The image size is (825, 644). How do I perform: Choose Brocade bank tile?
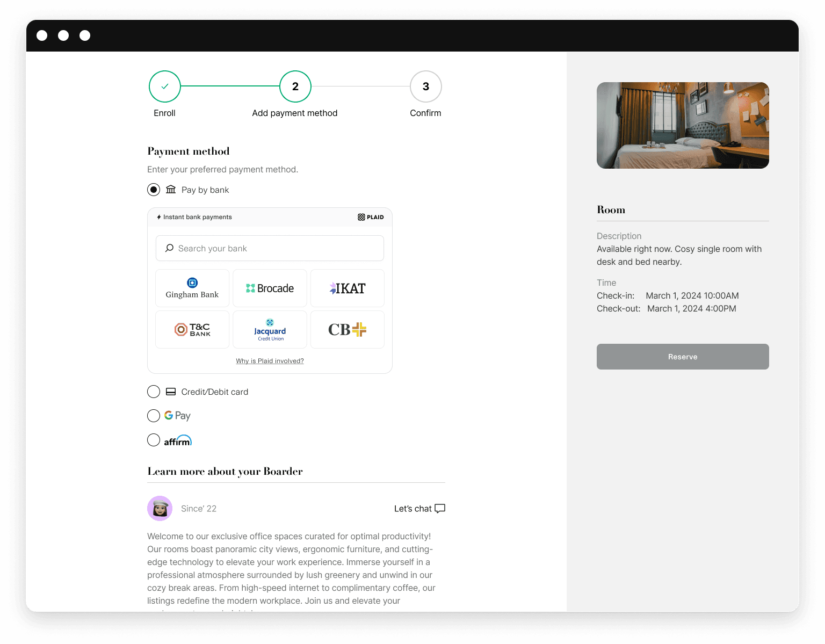270,288
